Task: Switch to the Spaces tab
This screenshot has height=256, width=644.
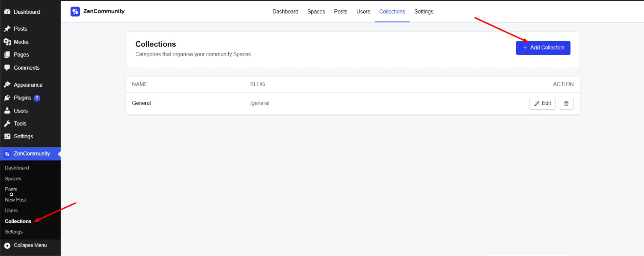Action: point(316,12)
